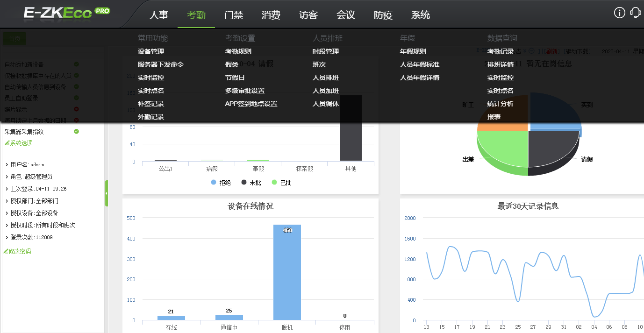Viewport: 644px width, 333px height.
Task: Click the 通信中 bar showing 25
Action: (229, 318)
